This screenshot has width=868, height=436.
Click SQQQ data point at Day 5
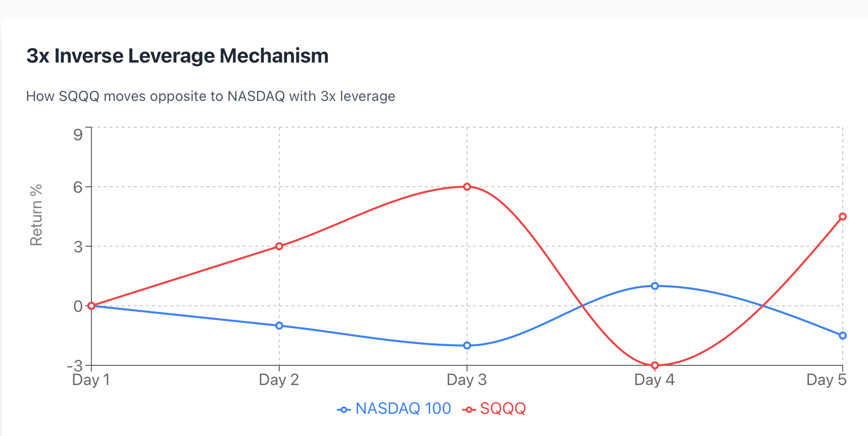pyautogui.click(x=843, y=216)
